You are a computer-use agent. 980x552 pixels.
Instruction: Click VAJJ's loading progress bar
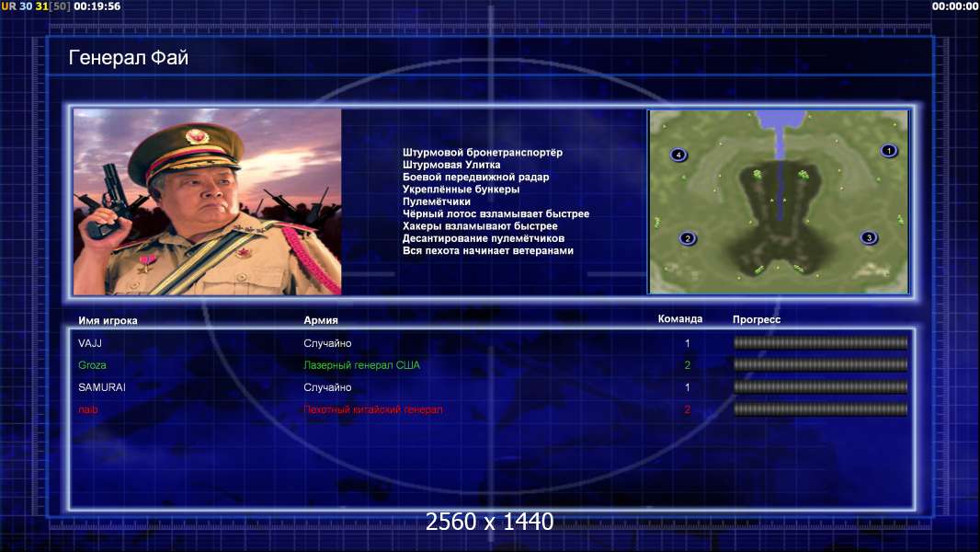coord(821,342)
